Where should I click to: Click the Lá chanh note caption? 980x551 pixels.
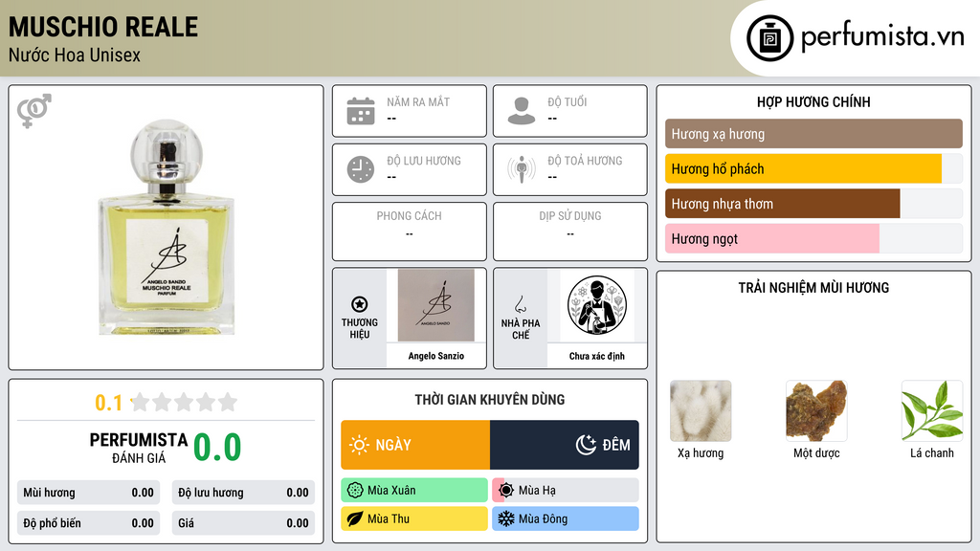932,453
